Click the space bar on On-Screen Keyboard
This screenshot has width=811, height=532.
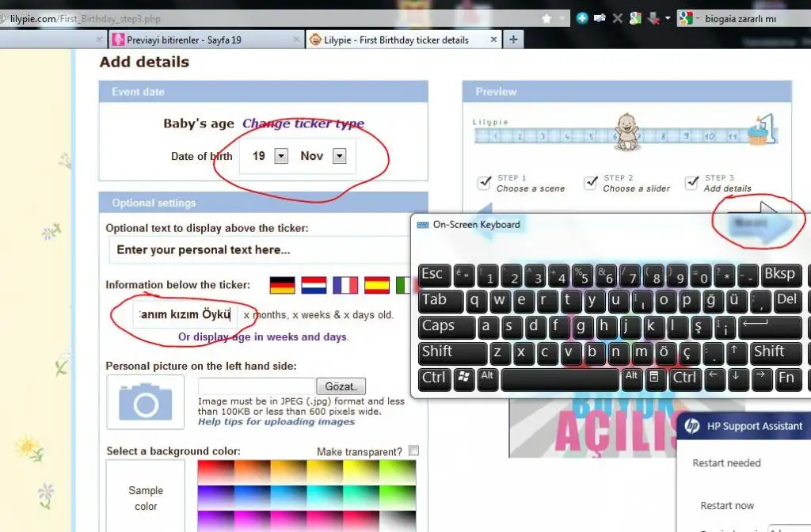[560, 379]
